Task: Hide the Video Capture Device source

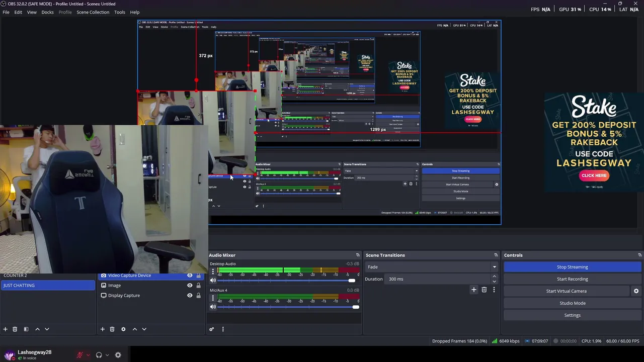Action: (x=190, y=276)
